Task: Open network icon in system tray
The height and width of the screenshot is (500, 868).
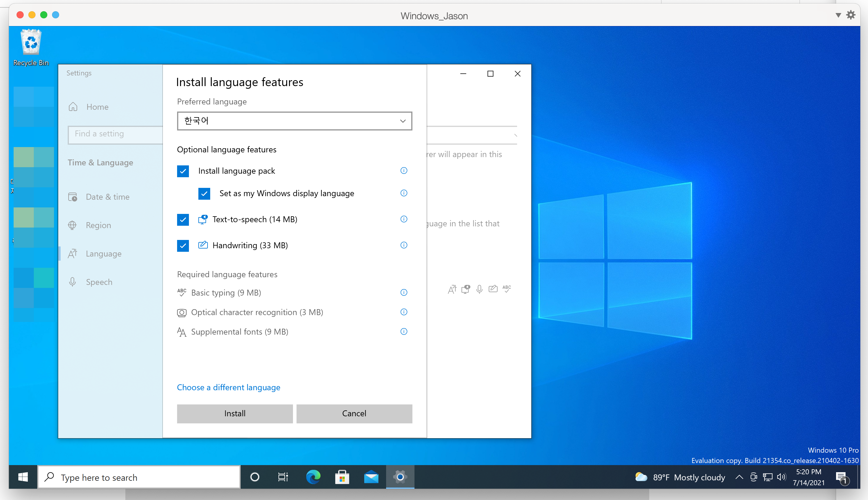Action: [x=767, y=477]
